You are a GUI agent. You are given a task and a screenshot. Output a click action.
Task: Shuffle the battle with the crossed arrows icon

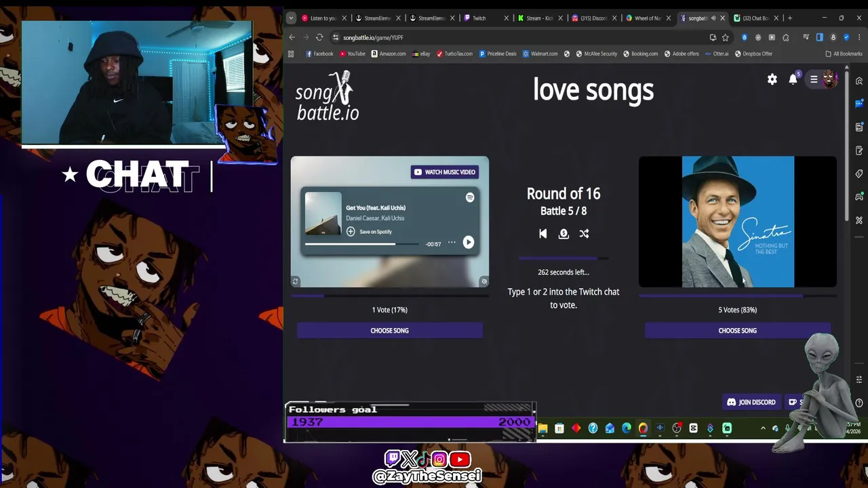[x=584, y=234]
